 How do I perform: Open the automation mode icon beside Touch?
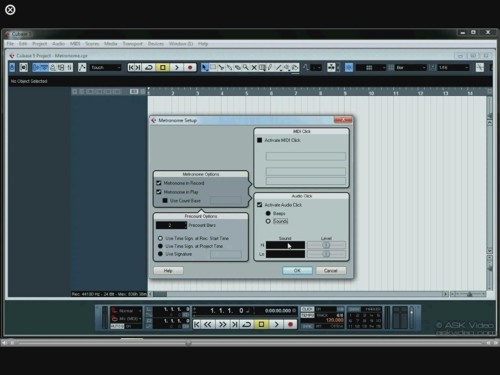pos(82,68)
